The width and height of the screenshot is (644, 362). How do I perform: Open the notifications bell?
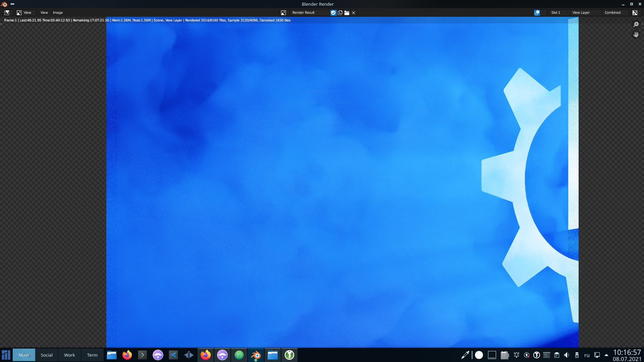[x=517, y=355]
